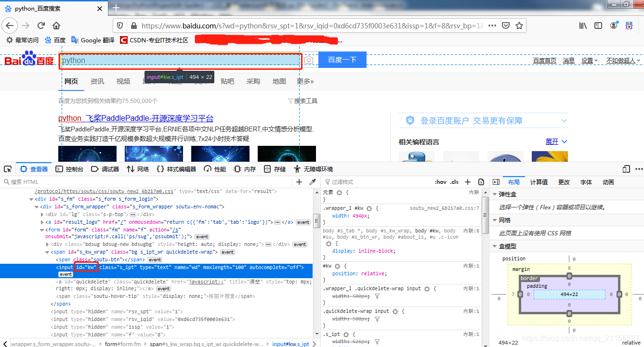Open responsive design mode icon
Image resolution: width=644 pixels, height=347 pixels.
(x=626, y=169)
